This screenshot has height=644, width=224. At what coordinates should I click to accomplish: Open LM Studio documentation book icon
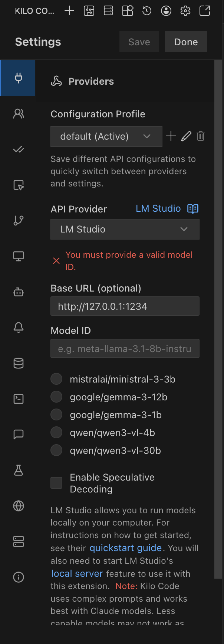coord(193,209)
